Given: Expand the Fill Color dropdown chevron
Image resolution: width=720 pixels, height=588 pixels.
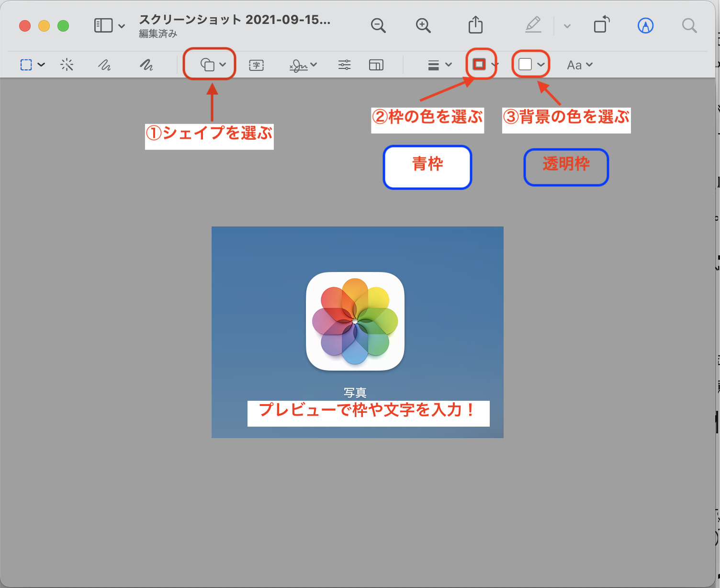Looking at the screenshot, I should 541,65.
